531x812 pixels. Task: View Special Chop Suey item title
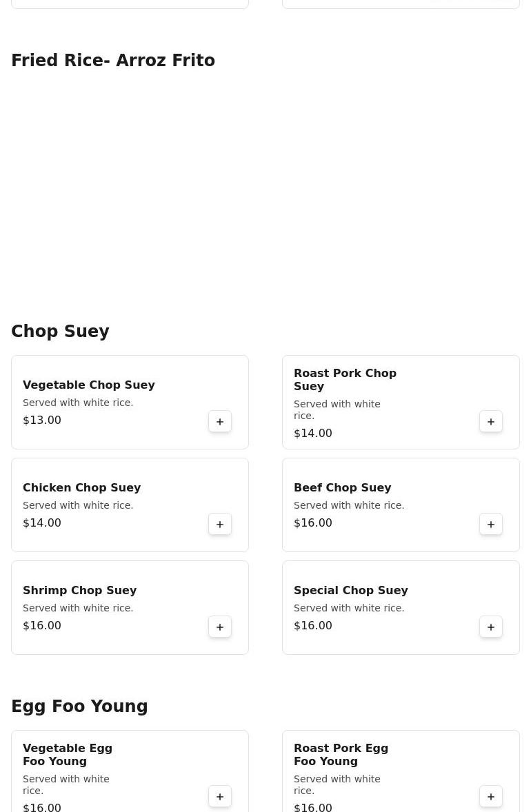[x=350, y=590]
